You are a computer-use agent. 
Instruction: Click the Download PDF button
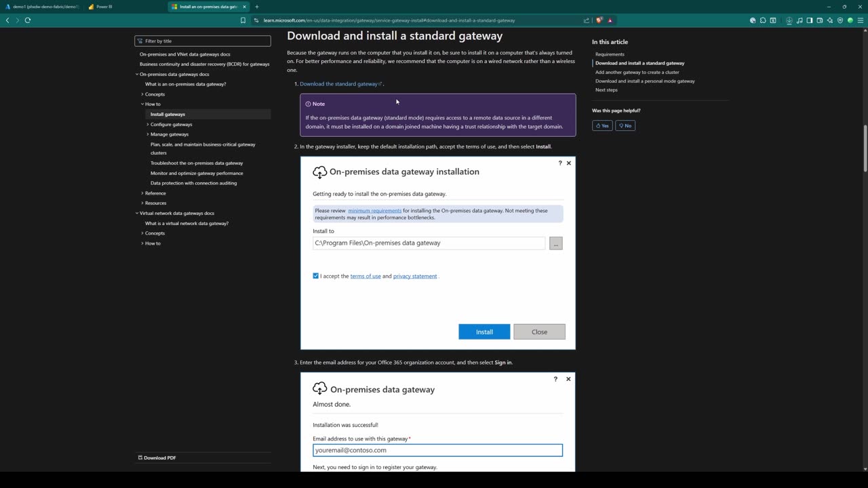tap(157, 457)
